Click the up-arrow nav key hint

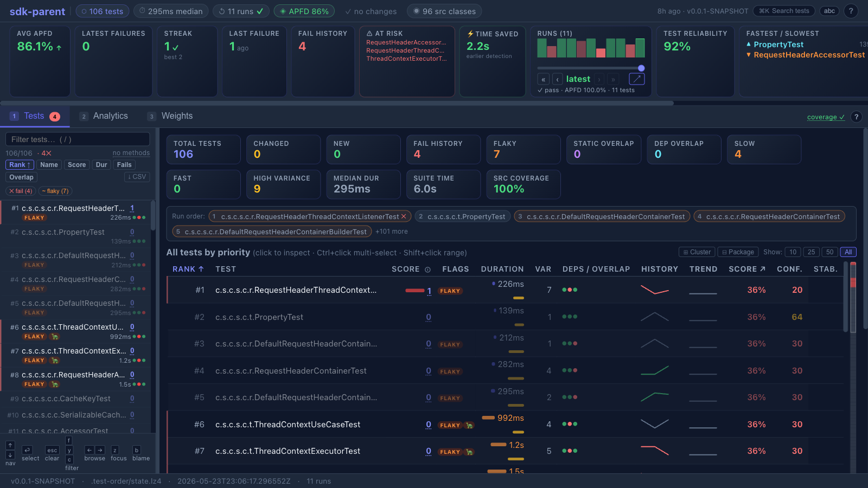tap(10, 445)
